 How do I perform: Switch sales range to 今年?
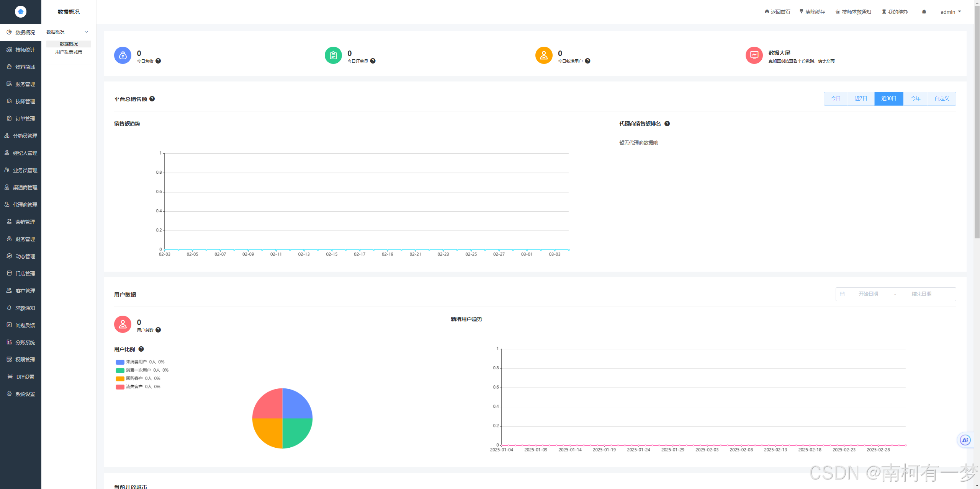[915, 99]
